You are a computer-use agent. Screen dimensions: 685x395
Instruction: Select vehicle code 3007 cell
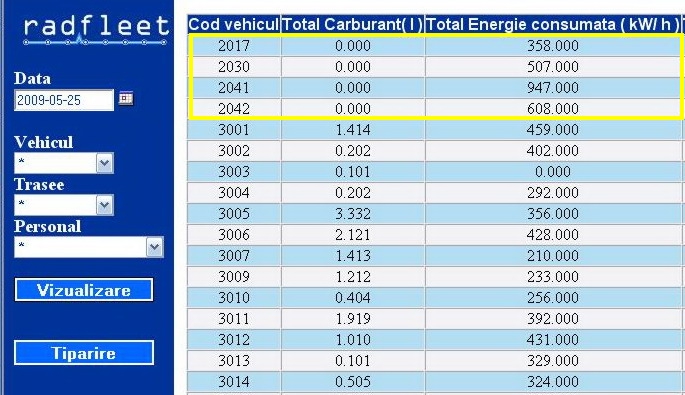point(234,255)
